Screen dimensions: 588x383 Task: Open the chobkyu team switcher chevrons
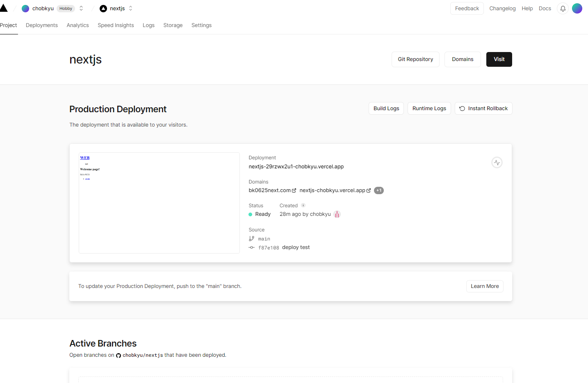click(x=81, y=9)
